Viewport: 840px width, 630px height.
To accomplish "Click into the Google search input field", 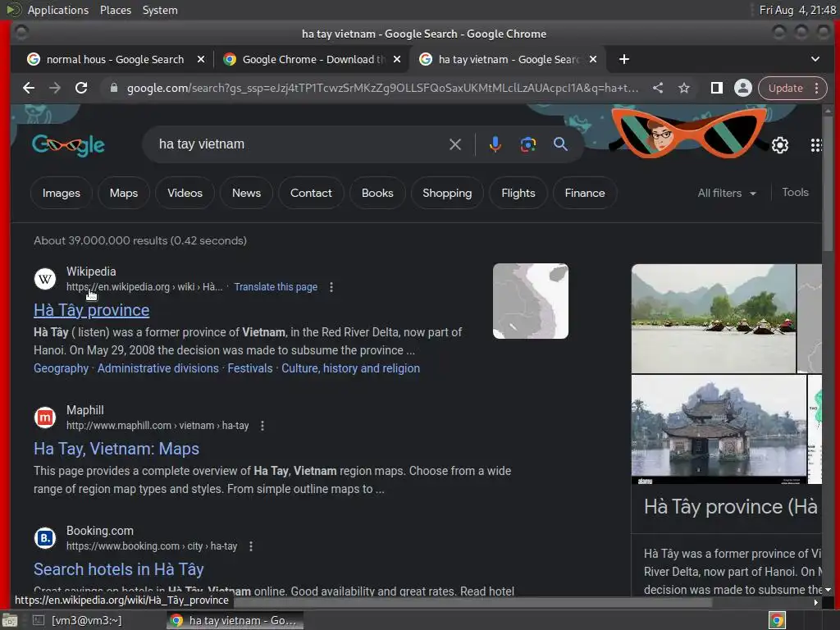I will [300, 144].
